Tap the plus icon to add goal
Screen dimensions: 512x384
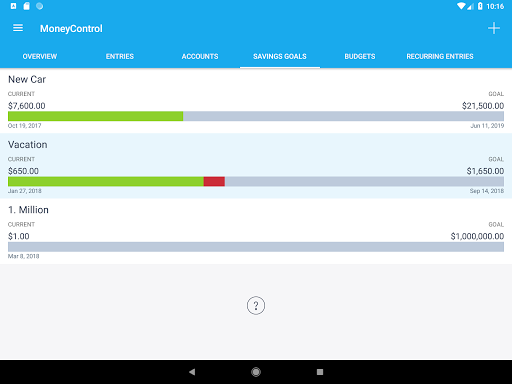click(494, 28)
